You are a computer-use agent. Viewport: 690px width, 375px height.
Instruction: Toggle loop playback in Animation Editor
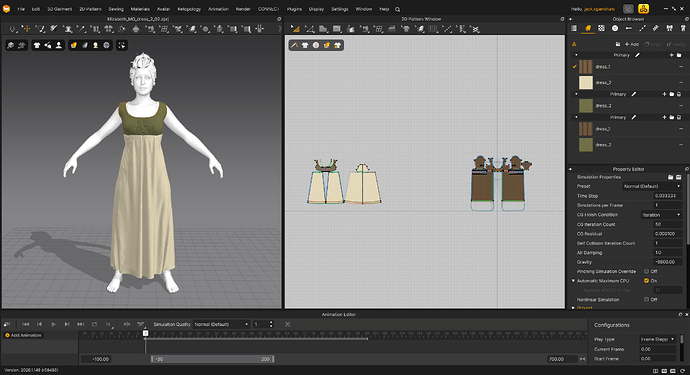(x=94, y=324)
